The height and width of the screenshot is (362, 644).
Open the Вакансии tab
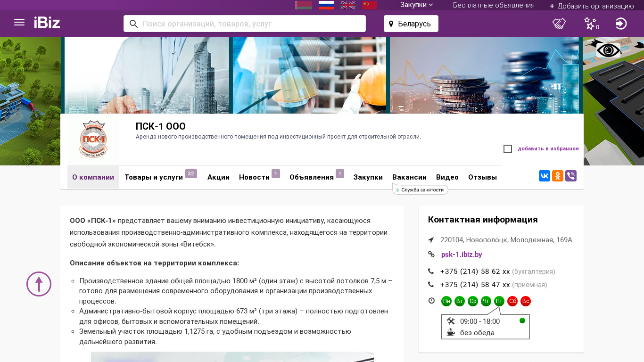pos(409,177)
